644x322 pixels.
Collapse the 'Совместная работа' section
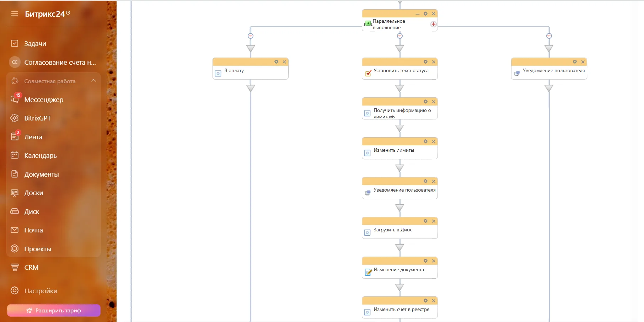93,81
